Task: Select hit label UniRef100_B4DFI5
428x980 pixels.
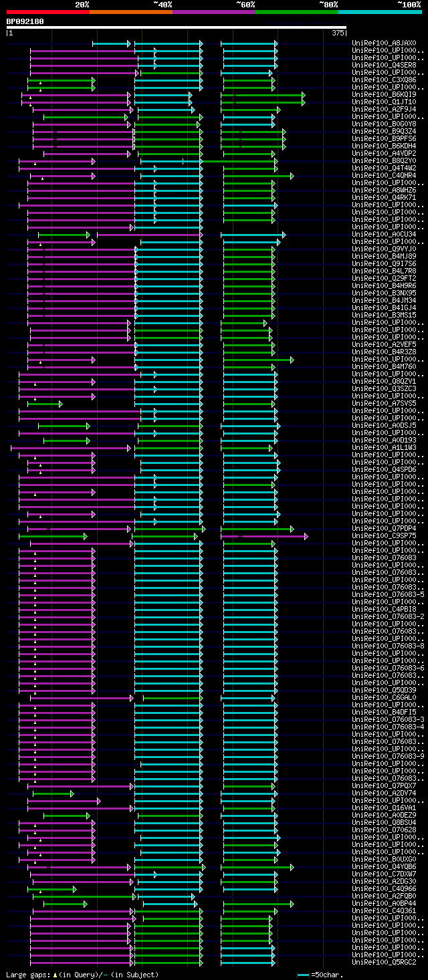Action: click(385, 713)
